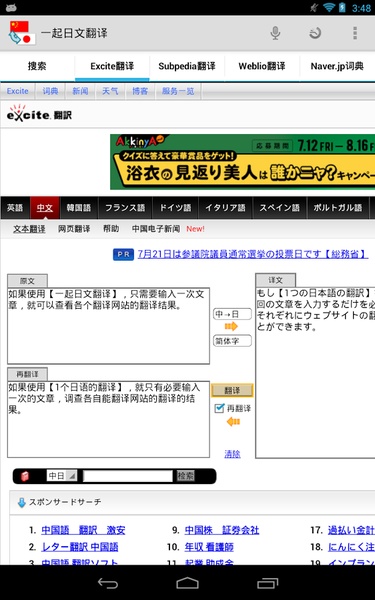Tap the Android home button
This screenshot has height=600, width=375.
coord(187,583)
